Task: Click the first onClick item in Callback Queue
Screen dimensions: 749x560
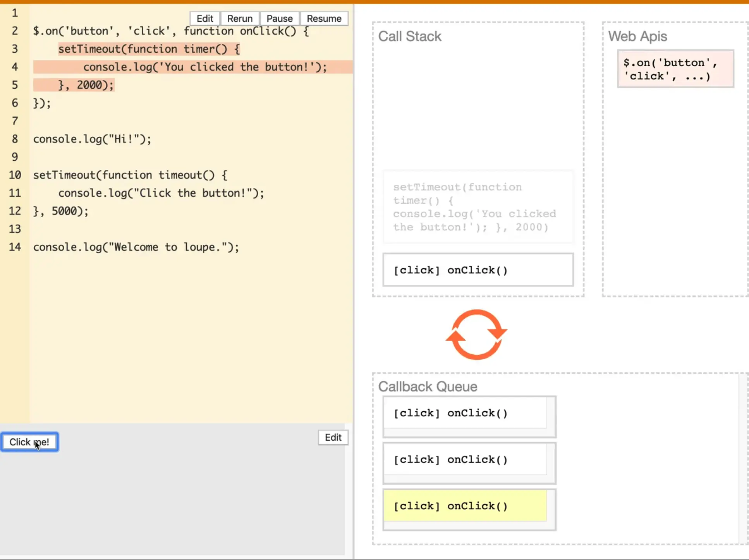Action: point(465,413)
